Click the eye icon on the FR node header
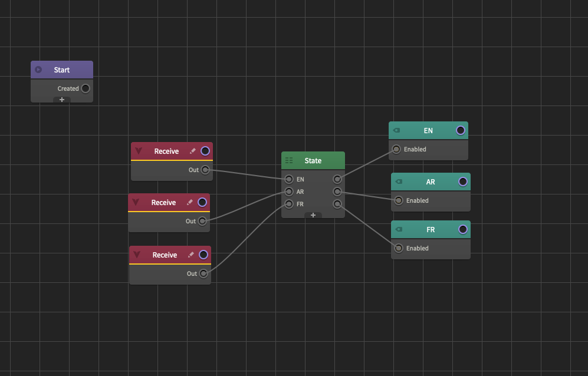The image size is (588, 376). 399,229
